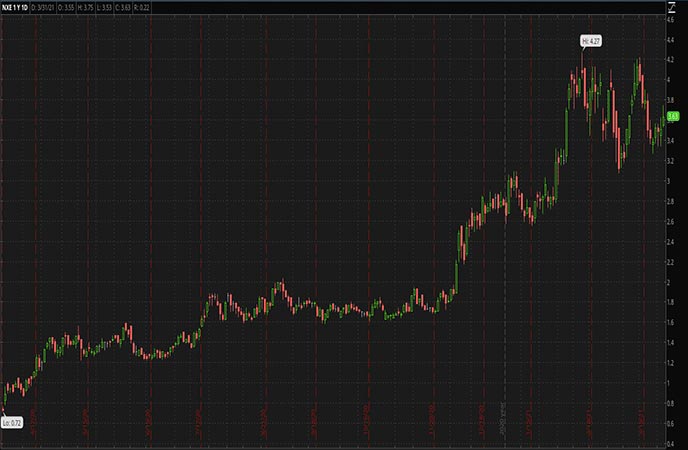Click the 2.4 price axis label
This screenshot has height=450, width=688.
point(671,242)
